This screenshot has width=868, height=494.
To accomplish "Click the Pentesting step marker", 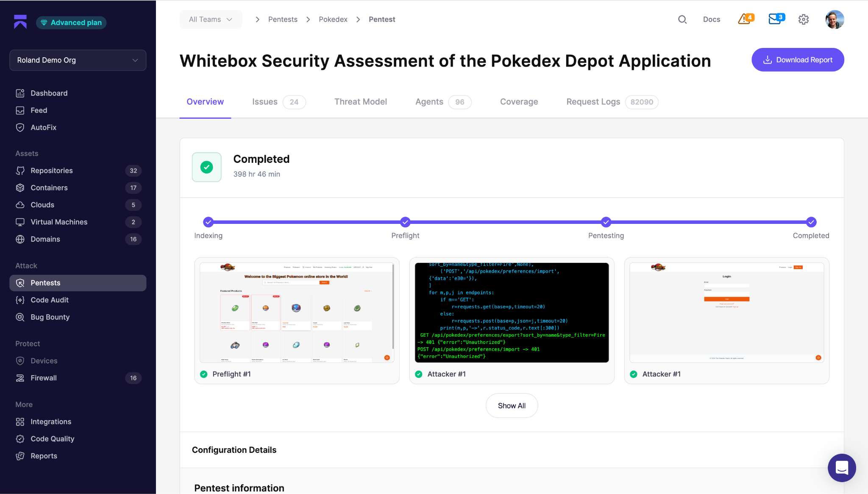I will pos(606,222).
